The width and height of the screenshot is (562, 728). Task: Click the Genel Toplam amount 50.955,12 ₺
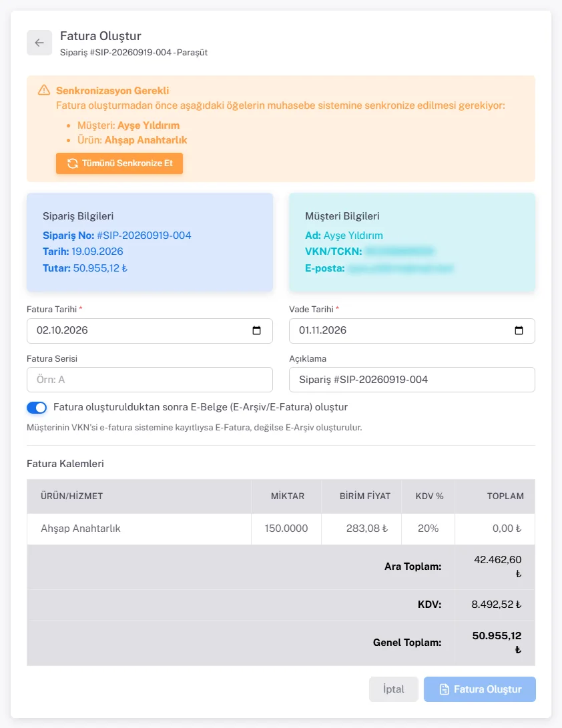497,643
